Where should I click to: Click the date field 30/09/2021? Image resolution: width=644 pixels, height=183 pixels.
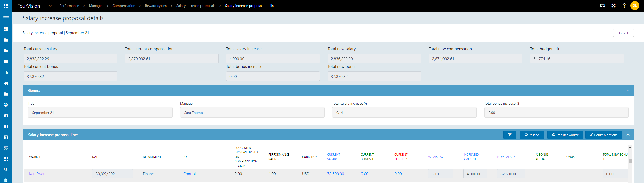point(112,174)
